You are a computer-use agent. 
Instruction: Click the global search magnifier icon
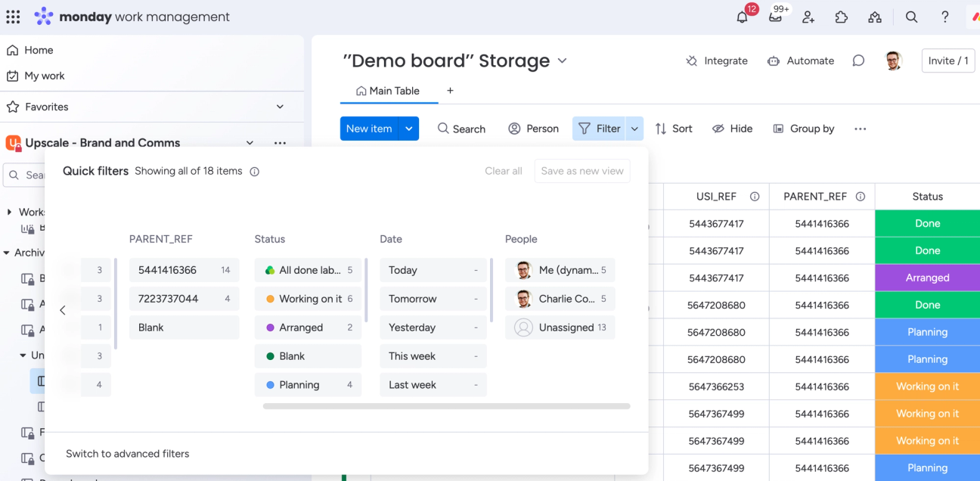[x=911, y=17]
